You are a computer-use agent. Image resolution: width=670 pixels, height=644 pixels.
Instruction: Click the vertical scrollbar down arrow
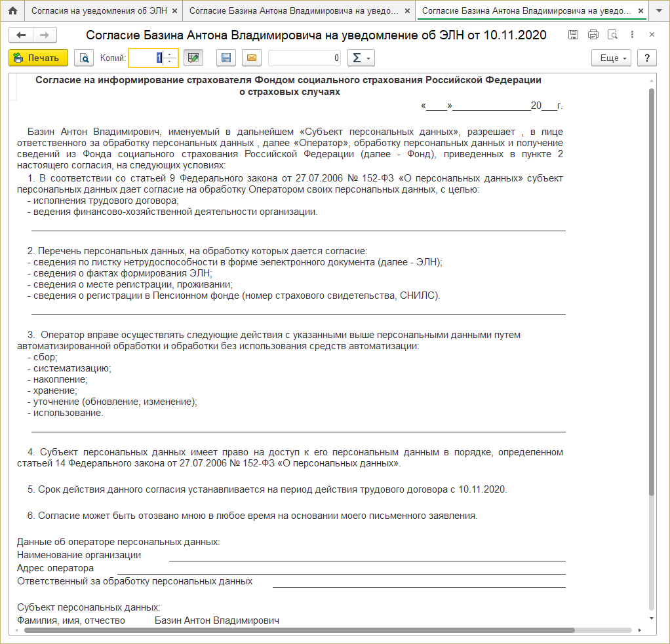652,618
